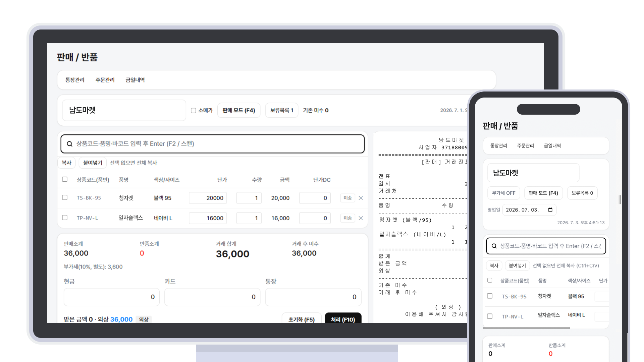Check the select-all box in phone table header

click(x=490, y=280)
